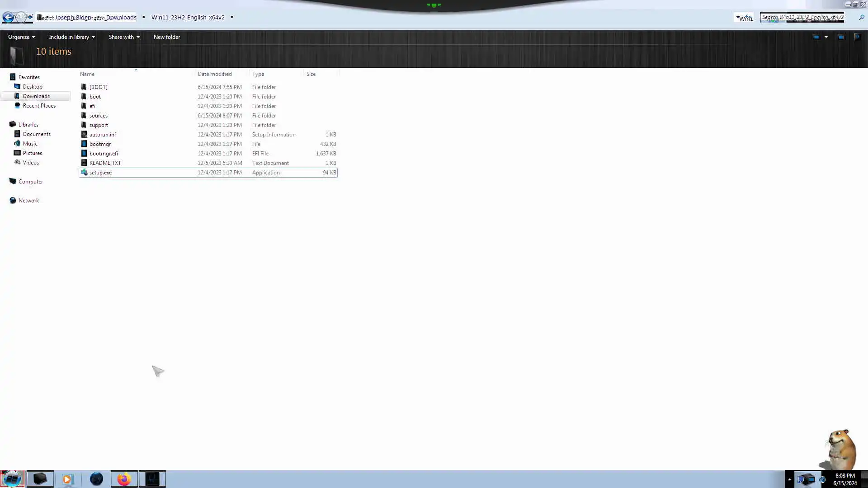Click the Search Win11_23H2_English_x64v2 field
Screen dimensions: 868x488
click(802, 18)
